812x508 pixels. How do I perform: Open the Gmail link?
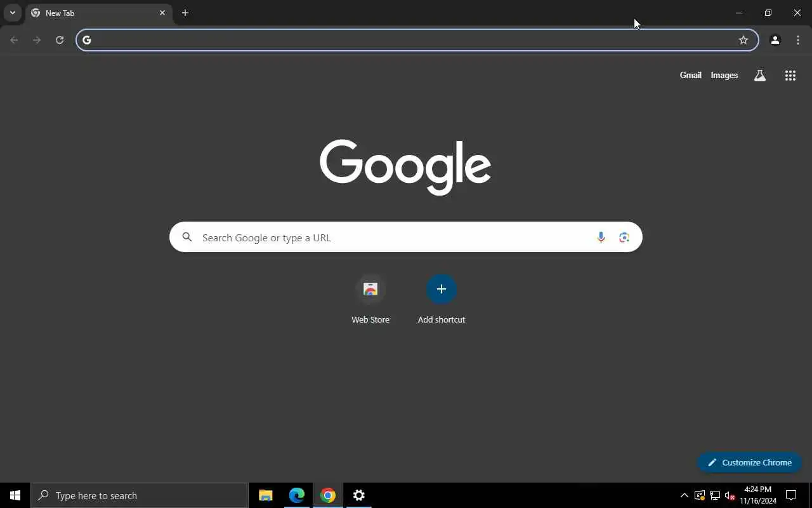(690, 75)
